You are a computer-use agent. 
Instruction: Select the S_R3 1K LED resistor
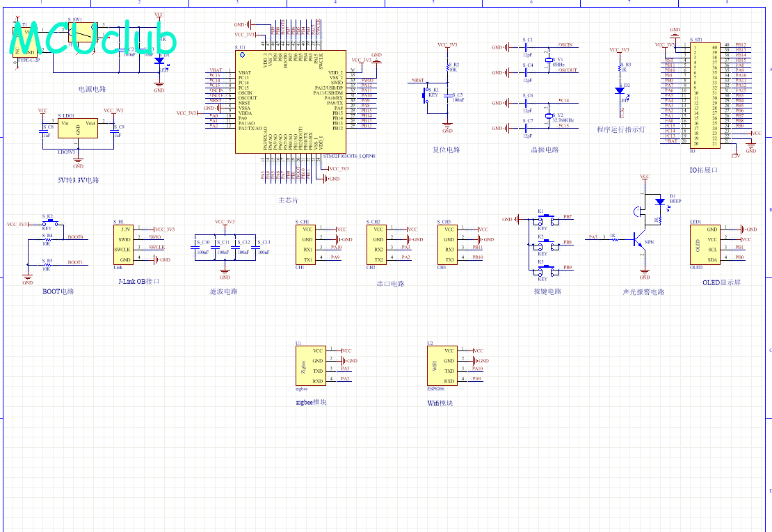[x=620, y=68]
